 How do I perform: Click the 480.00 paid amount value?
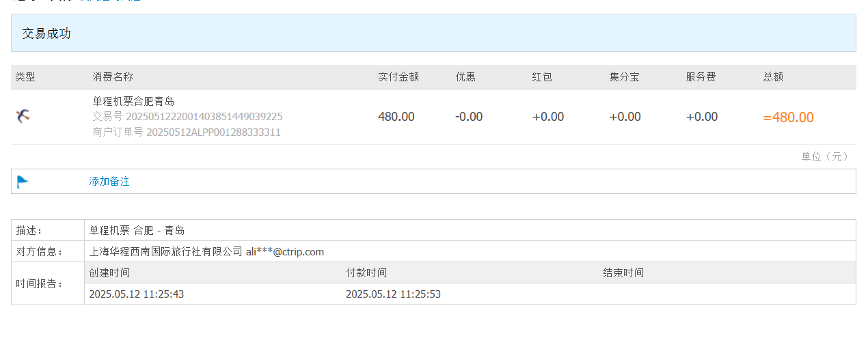click(396, 117)
